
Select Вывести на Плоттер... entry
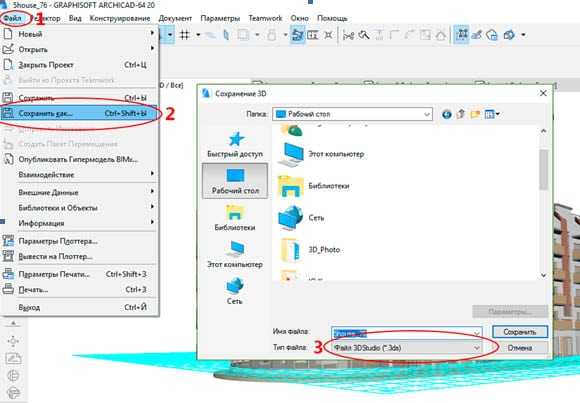[79, 256]
